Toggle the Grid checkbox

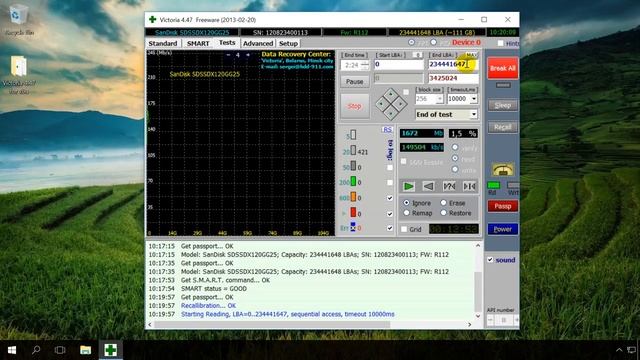(404, 229)
